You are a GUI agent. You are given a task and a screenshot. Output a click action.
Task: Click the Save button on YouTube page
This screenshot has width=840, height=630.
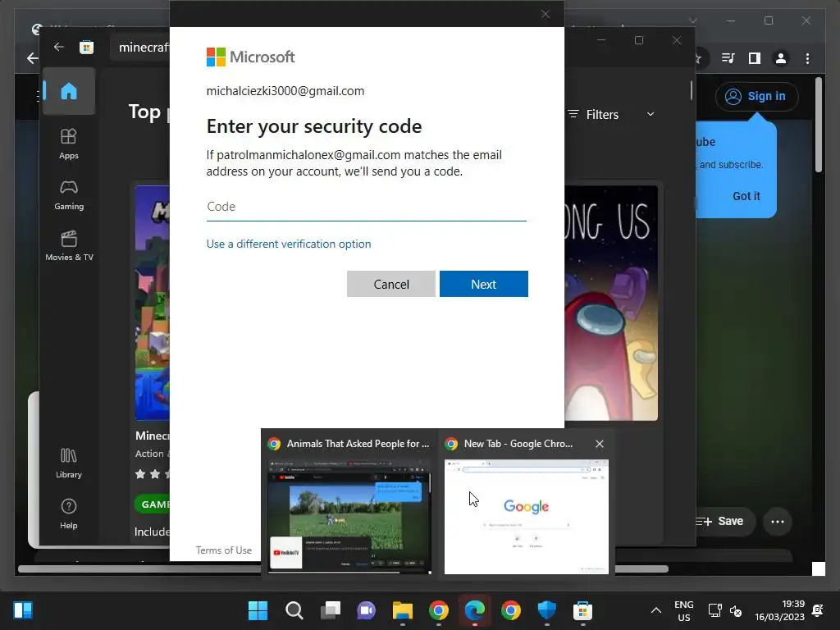click(x=726, y=521)
